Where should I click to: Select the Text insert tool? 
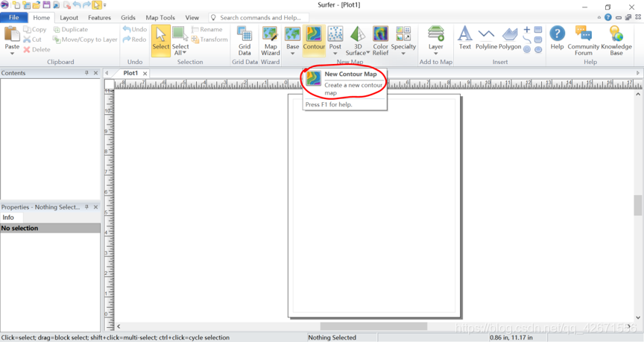pos(465,38)
